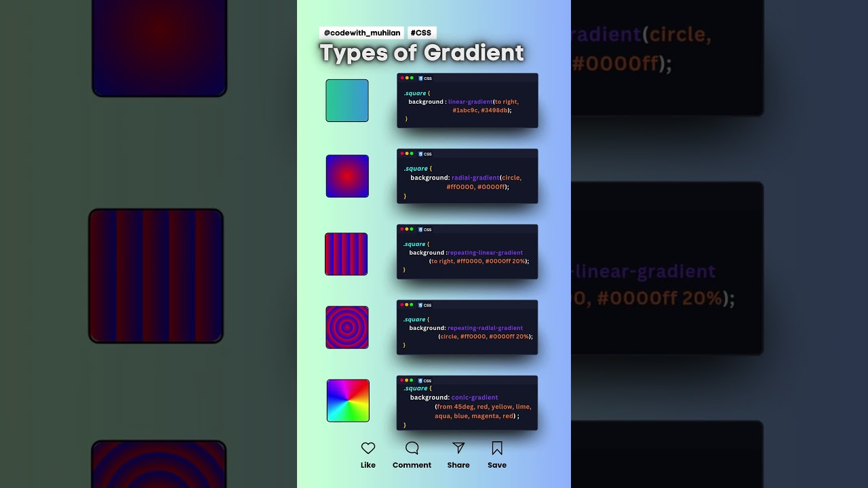
Task: Select the concentric rings repeating-radial square
Action: (347, 327)
